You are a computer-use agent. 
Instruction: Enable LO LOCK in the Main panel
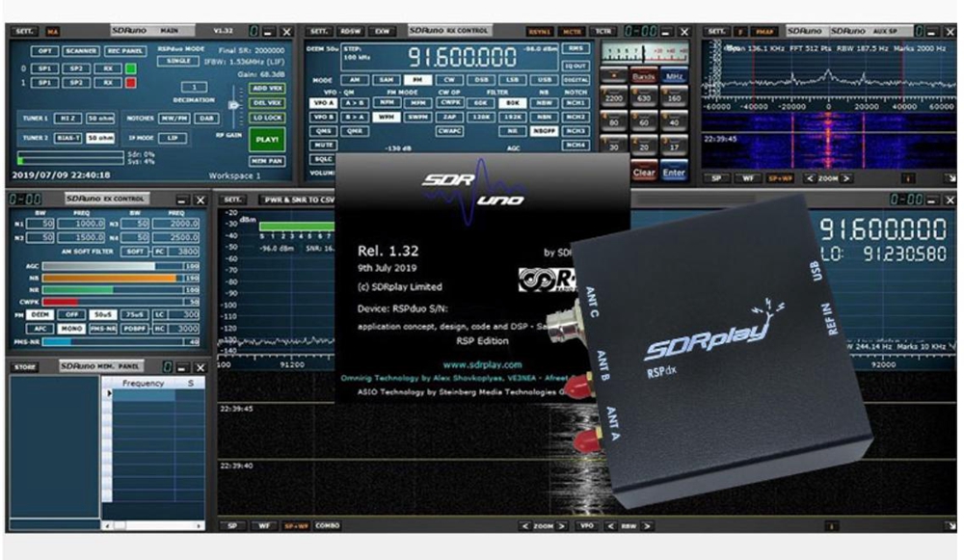point(267,118)
